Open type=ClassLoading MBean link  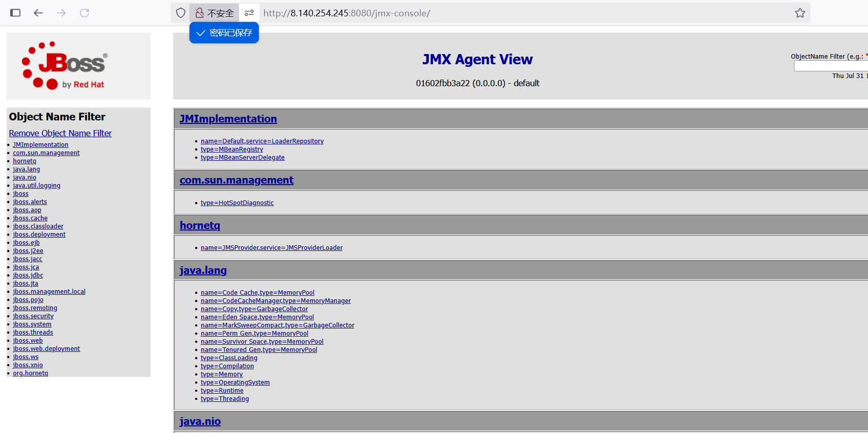[x=229, y=358]
